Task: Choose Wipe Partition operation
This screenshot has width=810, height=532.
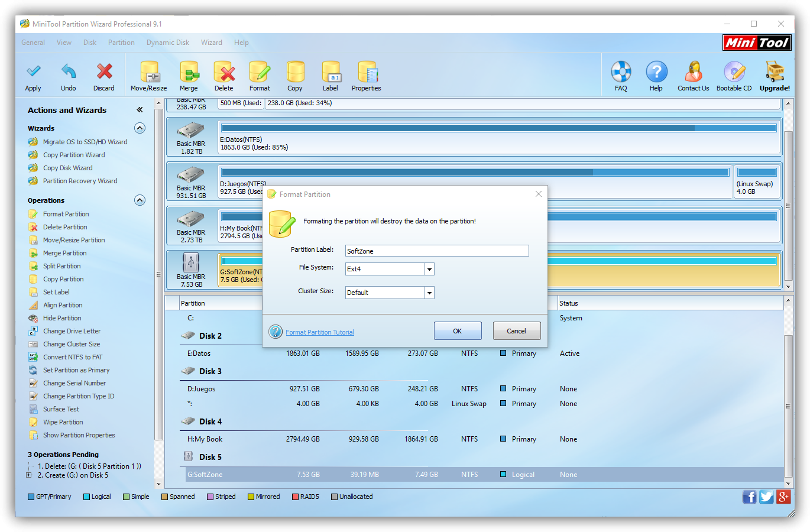Action: tap(63, 422)
